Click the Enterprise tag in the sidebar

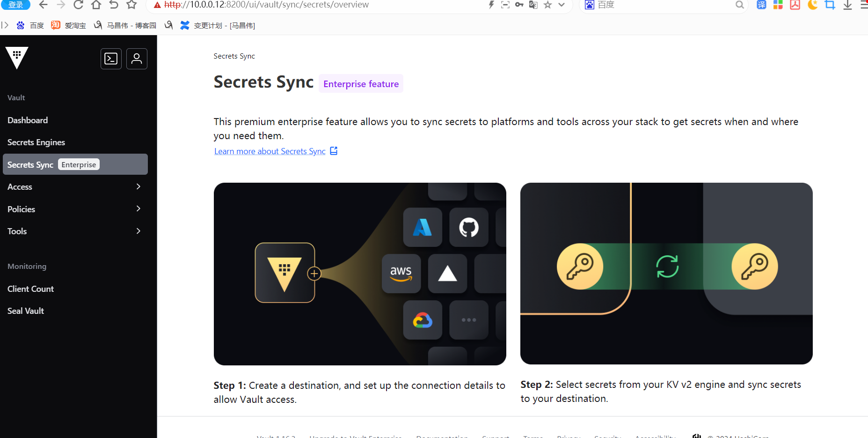point(79,164)
